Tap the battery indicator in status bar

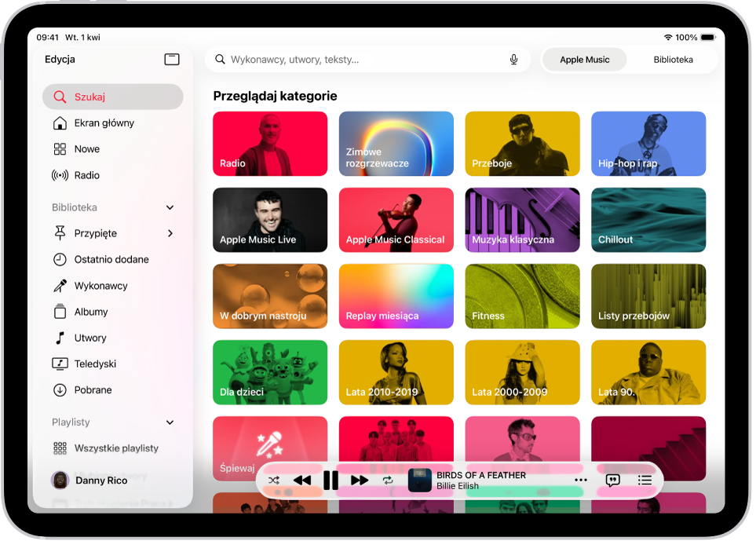(708, 37)
